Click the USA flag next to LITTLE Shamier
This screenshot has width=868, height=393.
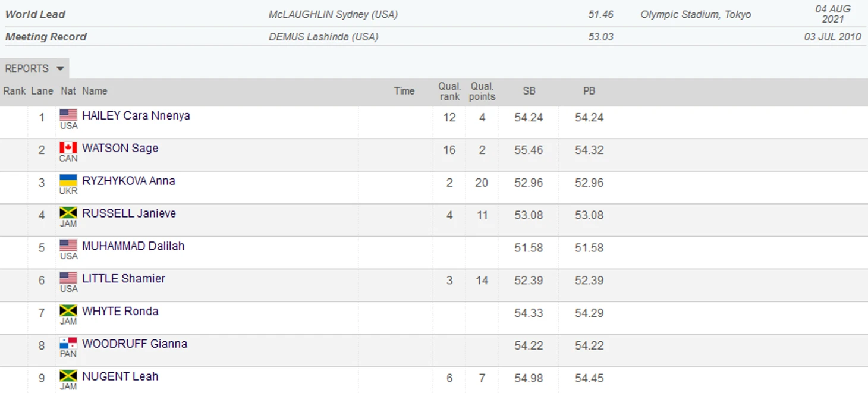68,278
